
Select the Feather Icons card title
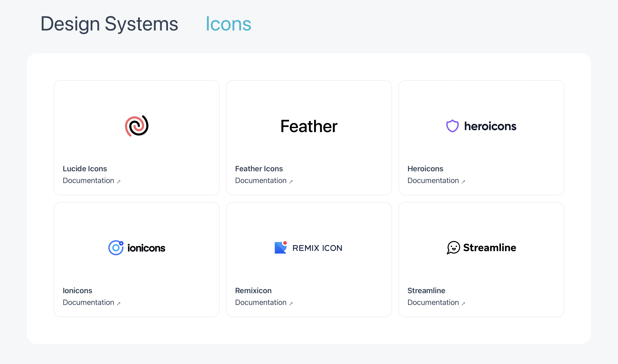(259, 169)
